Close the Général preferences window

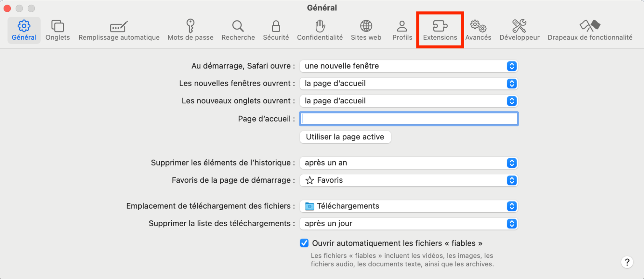pyautogui.click(x=7, y=8)
